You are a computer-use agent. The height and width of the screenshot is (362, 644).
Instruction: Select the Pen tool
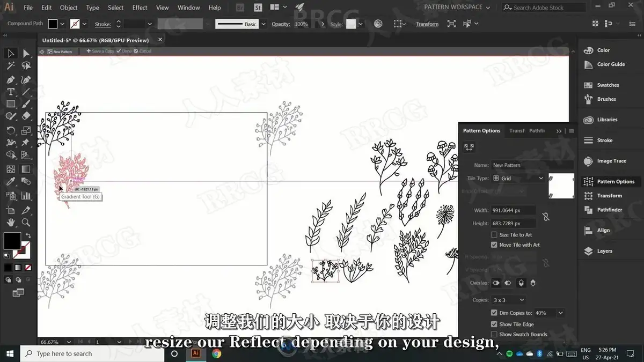10,79
